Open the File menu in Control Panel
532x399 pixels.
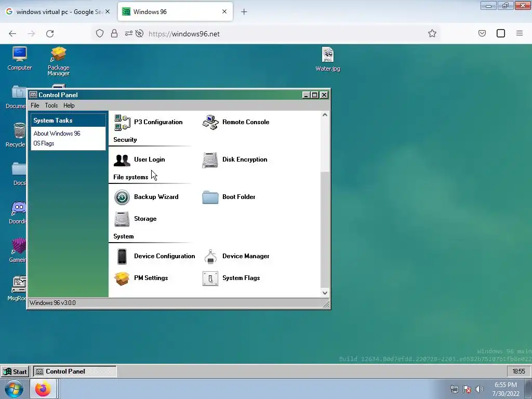coord(35,105)
